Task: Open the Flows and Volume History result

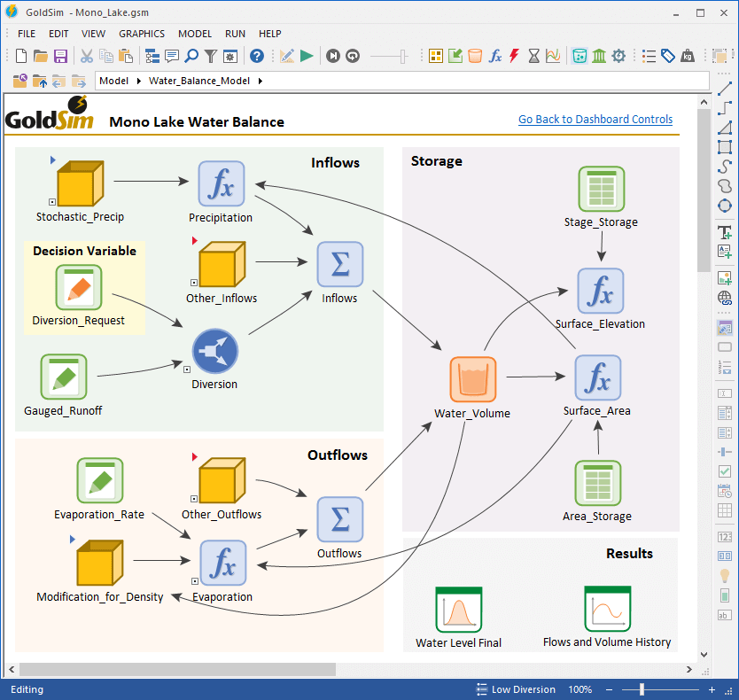Action: coord(607,609)
